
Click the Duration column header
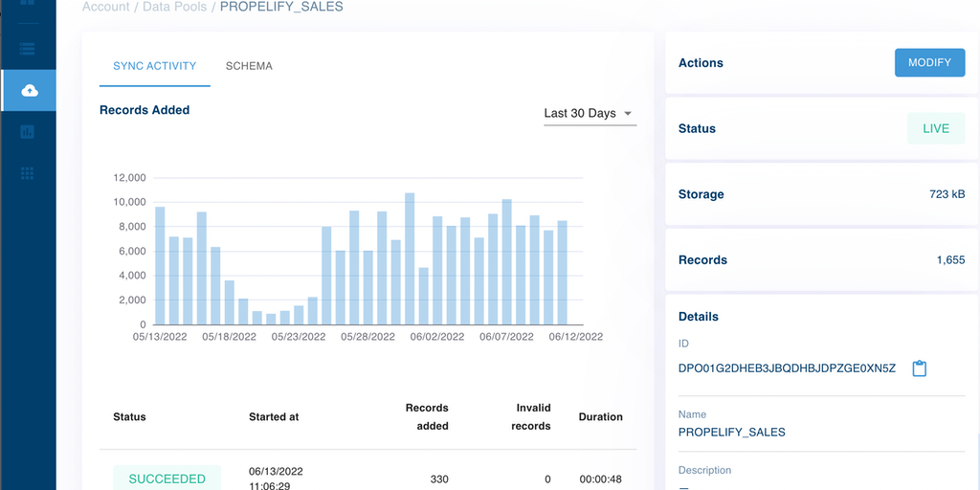pos(600,417)
